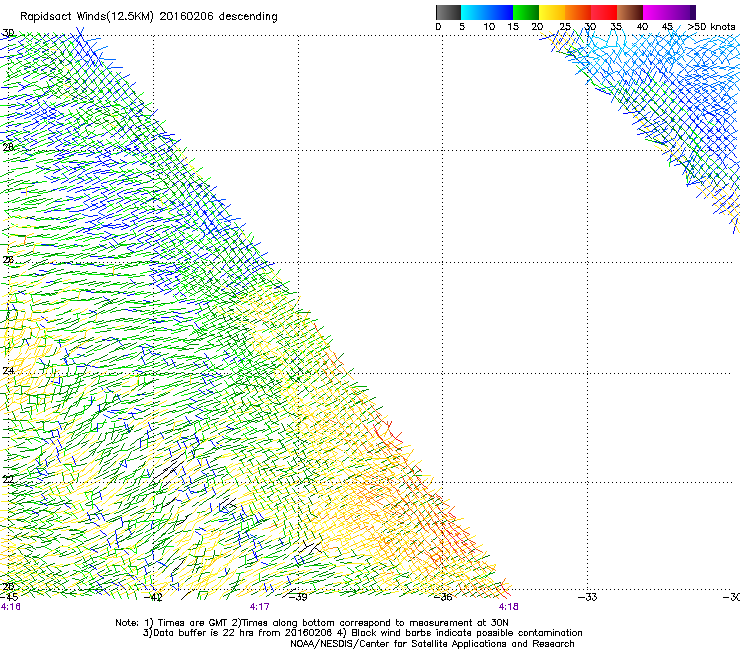Click the longitude -45 axis label

tap(9, 597)
